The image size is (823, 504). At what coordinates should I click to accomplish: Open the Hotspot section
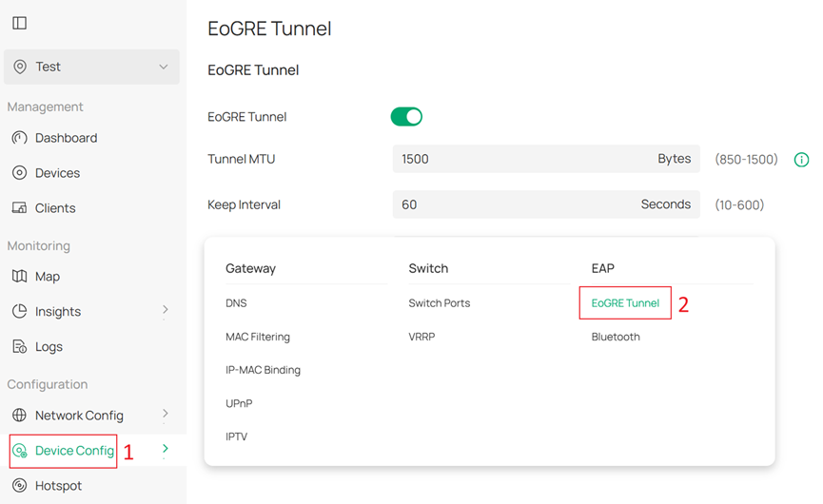(58, 486)
